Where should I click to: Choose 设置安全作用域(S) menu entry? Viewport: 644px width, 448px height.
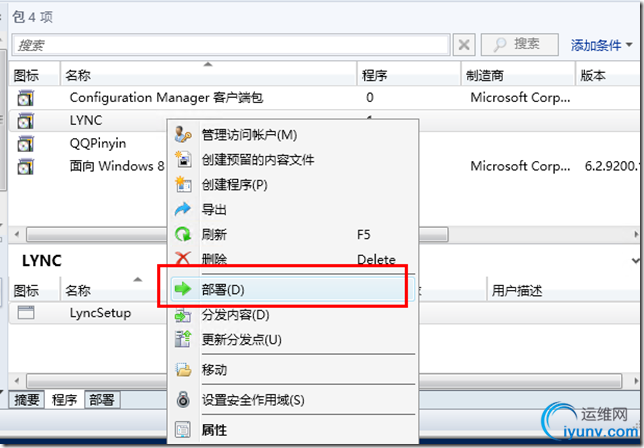point(293,400)
